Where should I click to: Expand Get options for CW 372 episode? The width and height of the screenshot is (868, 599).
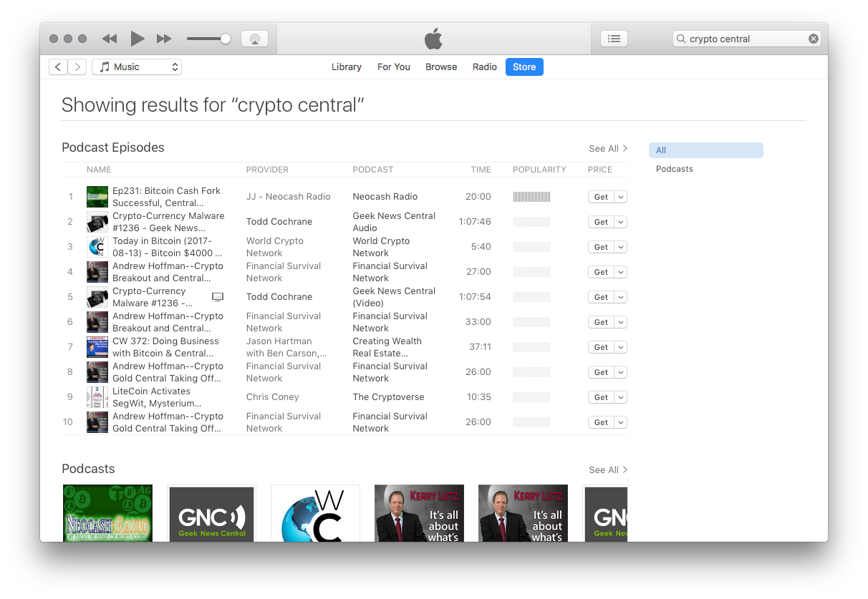pyautogui.click(x=621, y=347)
